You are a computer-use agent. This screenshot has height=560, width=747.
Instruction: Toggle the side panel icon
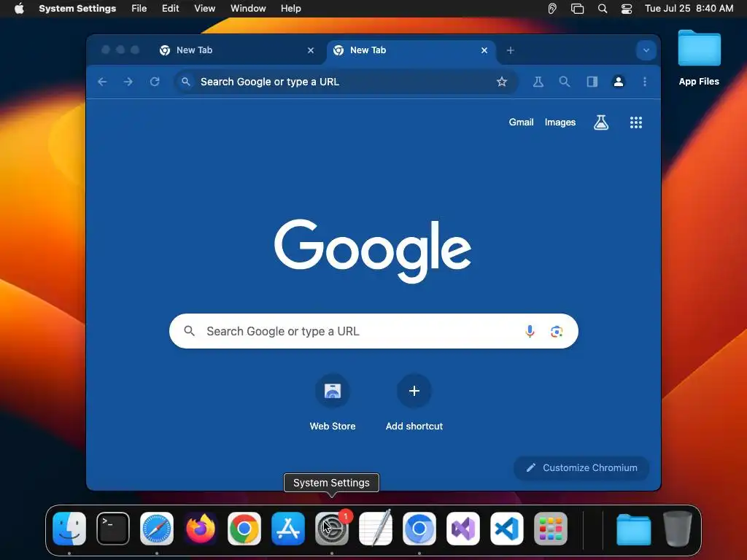(592, 82)
